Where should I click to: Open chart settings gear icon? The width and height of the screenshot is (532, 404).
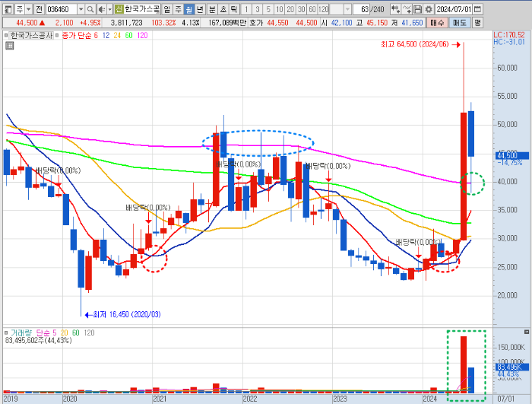(x=429, y=9)
